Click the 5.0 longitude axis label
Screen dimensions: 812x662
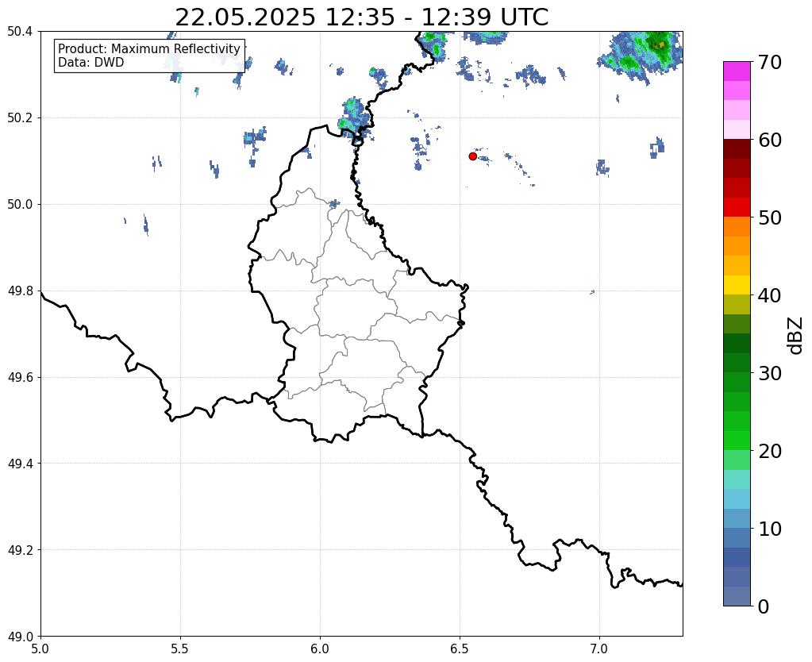click(40, 649)
